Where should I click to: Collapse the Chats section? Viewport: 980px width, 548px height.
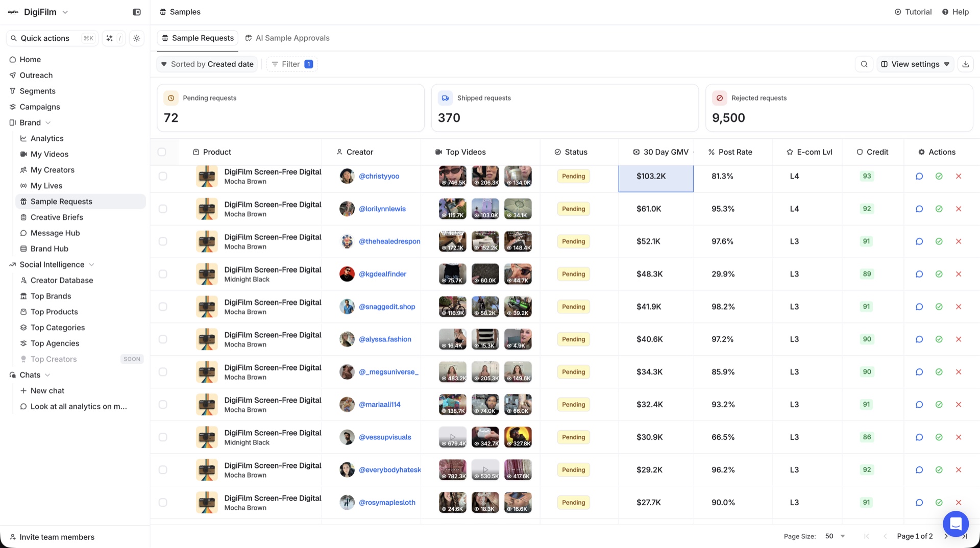(x=47, y=375)
